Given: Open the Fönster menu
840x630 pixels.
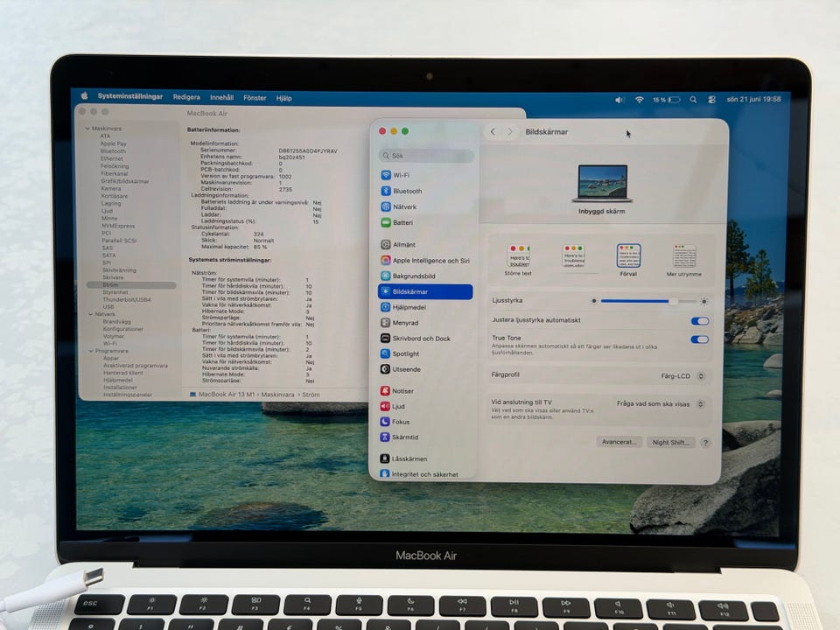Looking at the screenshot, I should click(255, 98).
